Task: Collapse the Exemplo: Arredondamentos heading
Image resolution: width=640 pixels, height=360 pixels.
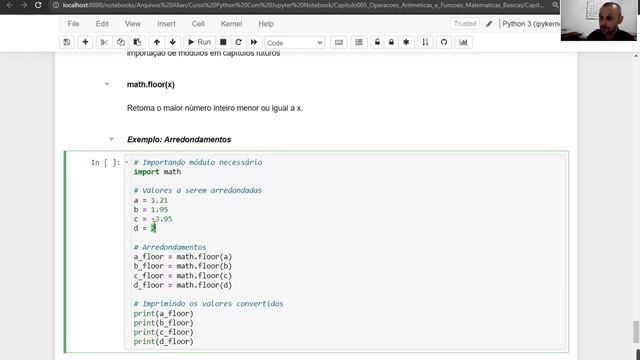Action: pyautogui.click(x=111, y=139)
